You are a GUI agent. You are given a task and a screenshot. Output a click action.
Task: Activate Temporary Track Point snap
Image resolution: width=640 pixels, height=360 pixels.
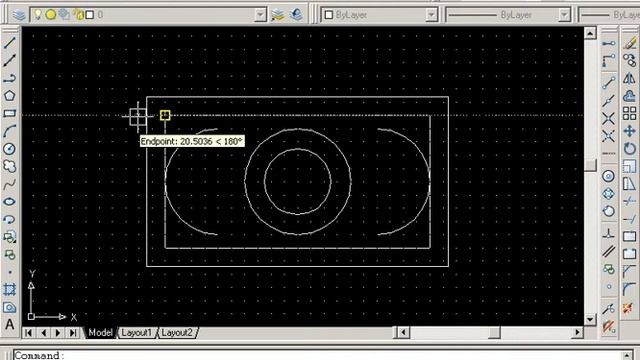point(609,43)
